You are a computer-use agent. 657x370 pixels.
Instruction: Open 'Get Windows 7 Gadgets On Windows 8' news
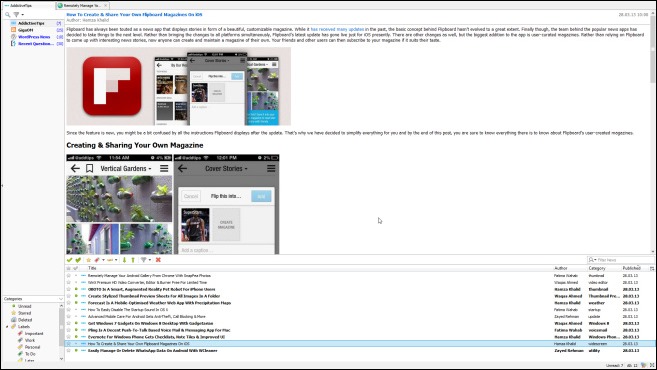[150, 323]
